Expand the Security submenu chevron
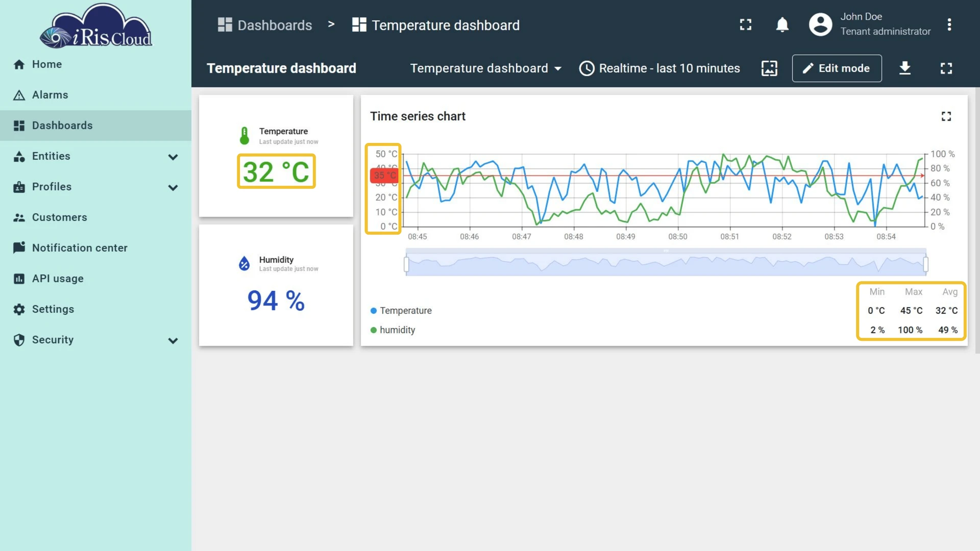980x551 pixels. pos(173,340)
